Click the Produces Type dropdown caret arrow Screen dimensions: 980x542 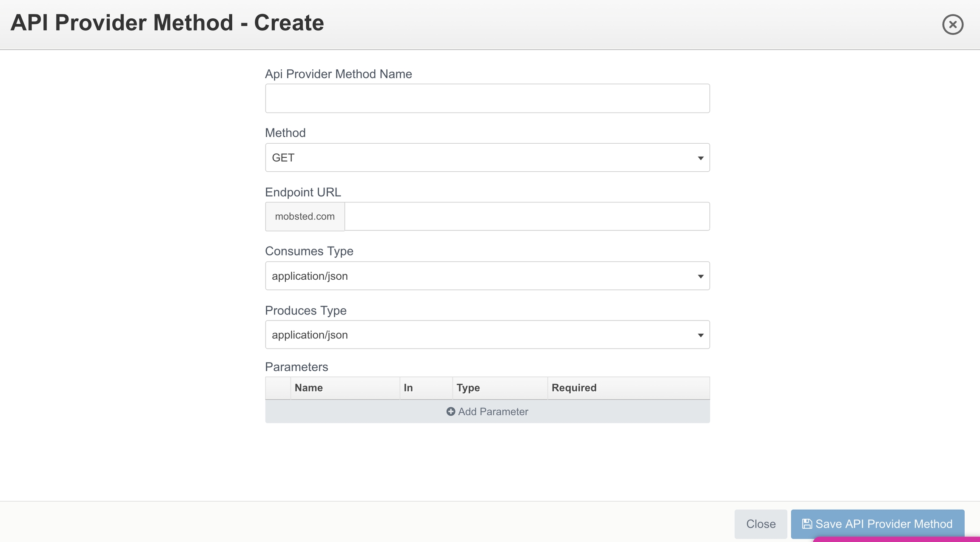700,335
